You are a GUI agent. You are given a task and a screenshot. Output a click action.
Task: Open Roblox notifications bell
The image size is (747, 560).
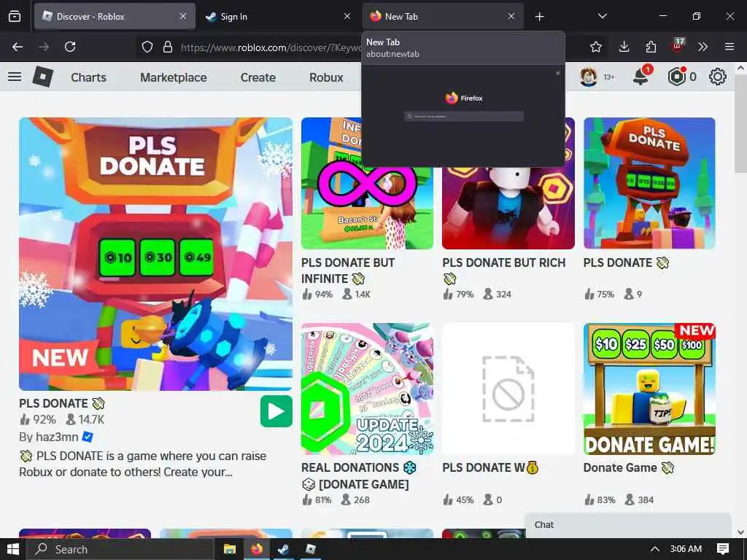pyautogui.click(x=640, y=76)
